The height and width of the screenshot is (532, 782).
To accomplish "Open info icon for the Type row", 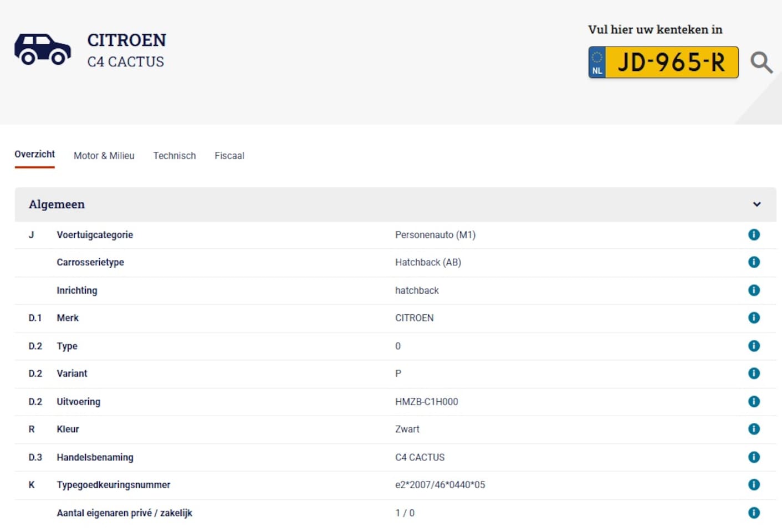I will (754, 346).
